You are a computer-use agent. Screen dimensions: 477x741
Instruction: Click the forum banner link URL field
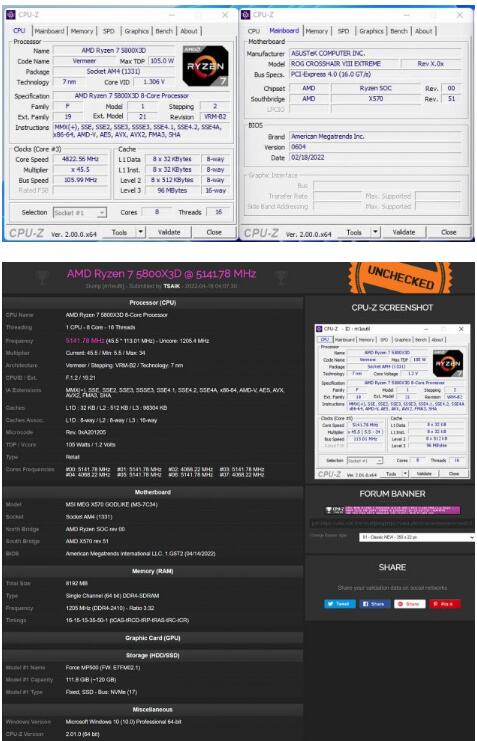tap(391, 524)
